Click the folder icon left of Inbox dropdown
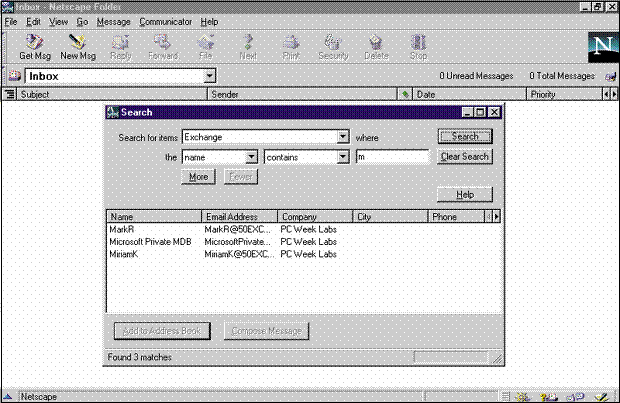This screenshot has width=620, height=403. 15,76
